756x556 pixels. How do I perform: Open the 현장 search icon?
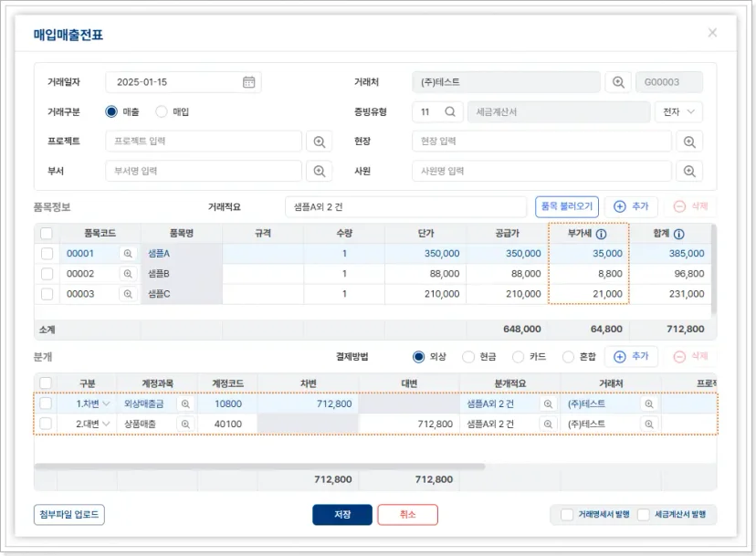point(689,142)
